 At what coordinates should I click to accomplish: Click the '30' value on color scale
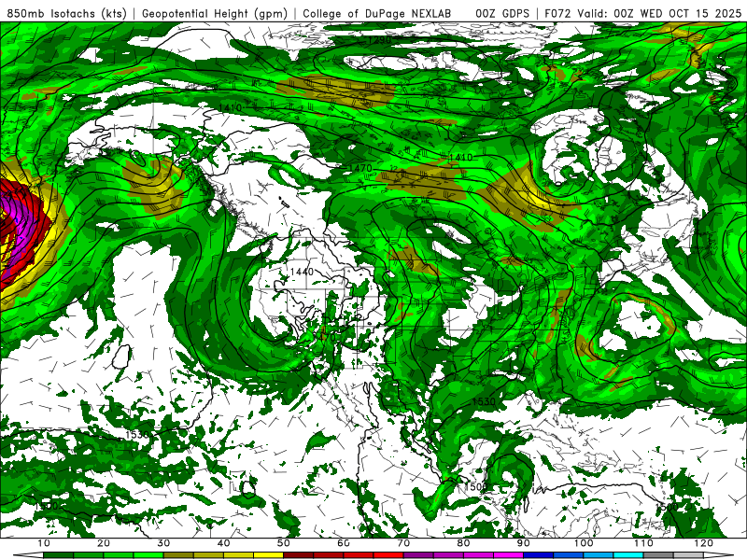point(163,543)
